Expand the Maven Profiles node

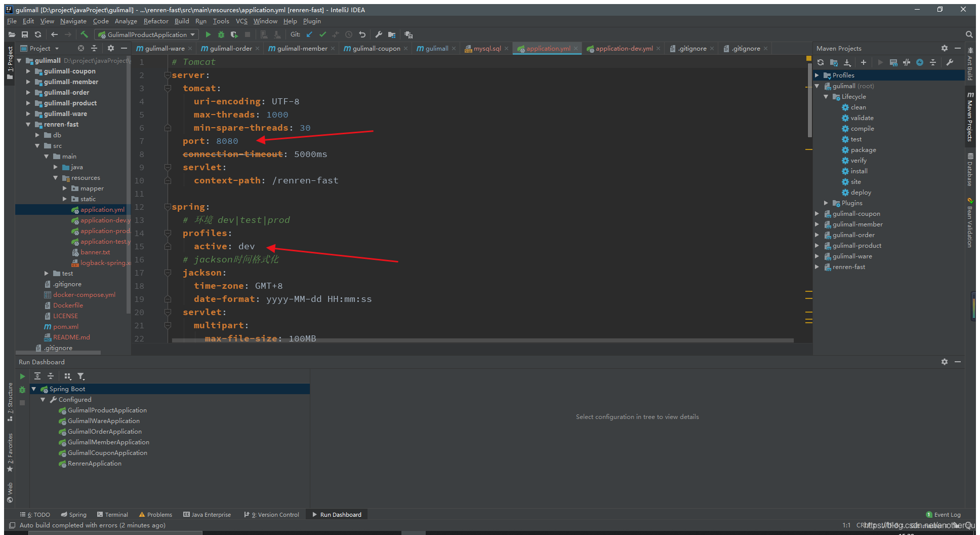click(x=816, y=75)
